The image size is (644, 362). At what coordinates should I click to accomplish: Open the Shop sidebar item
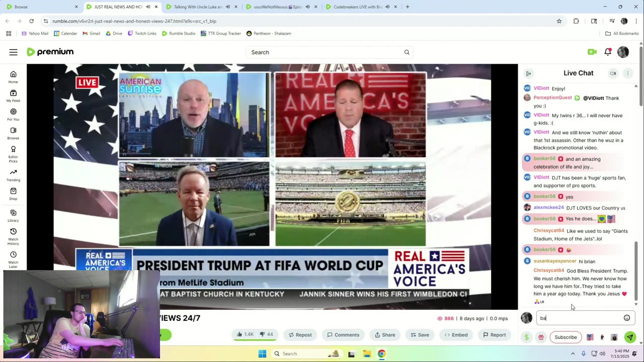coord(13,194)
